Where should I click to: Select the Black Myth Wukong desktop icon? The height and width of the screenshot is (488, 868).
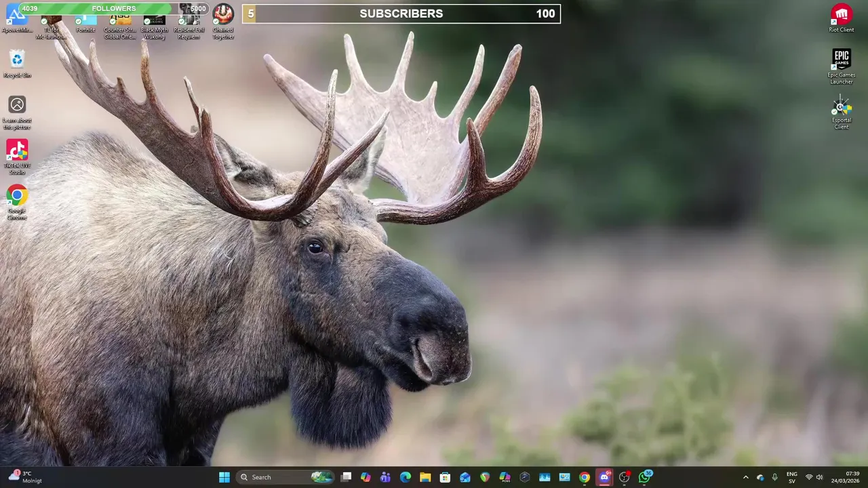pos(154,27)
